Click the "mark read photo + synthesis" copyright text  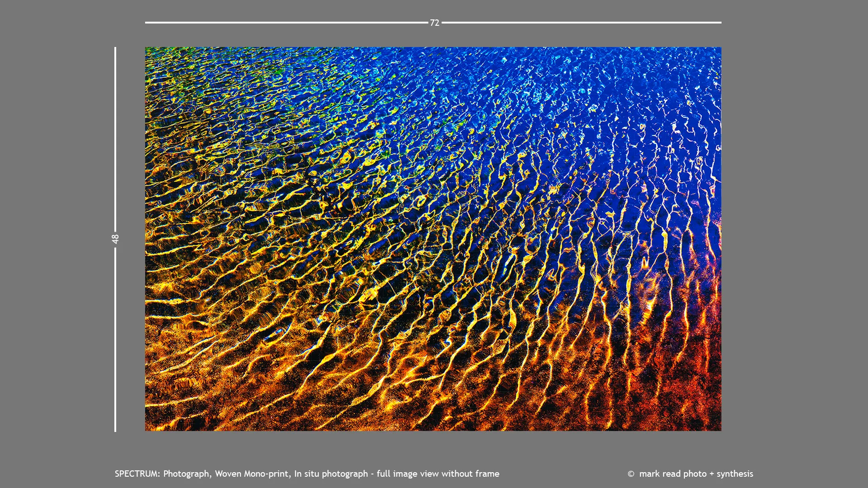[690, 474]
